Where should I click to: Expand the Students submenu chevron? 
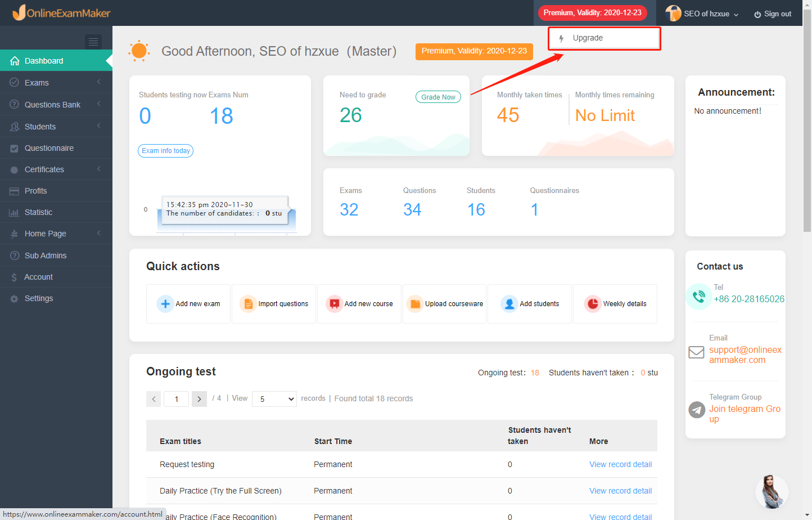pyautogui.click(x=98, y=126)
